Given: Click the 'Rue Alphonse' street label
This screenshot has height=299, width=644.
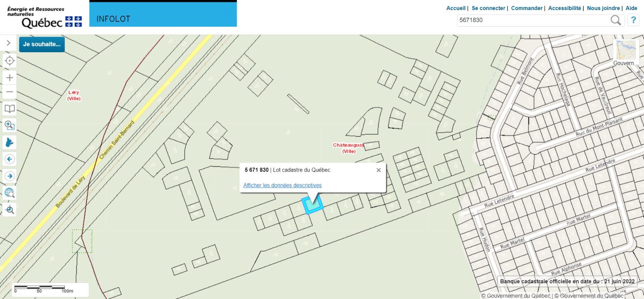Looking at the screenshot, I should 566,269.
